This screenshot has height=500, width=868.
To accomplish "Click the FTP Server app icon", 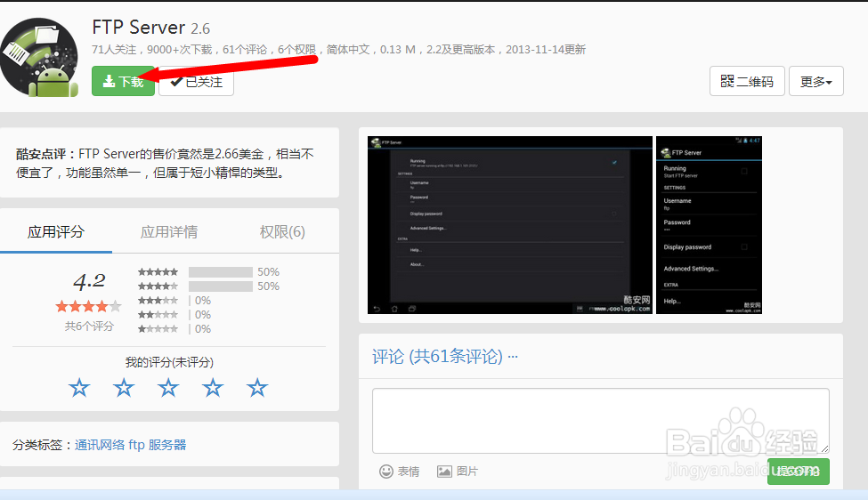I will click(x=39, y=58).
